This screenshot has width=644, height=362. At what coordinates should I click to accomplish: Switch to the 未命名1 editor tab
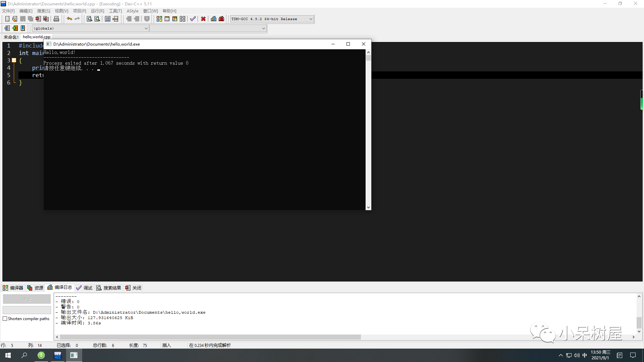pos(11,37)
